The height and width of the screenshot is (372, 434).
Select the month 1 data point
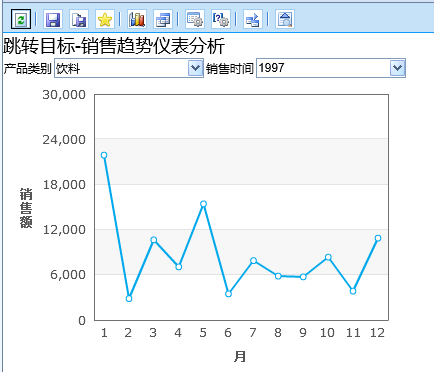coord(104,155)
